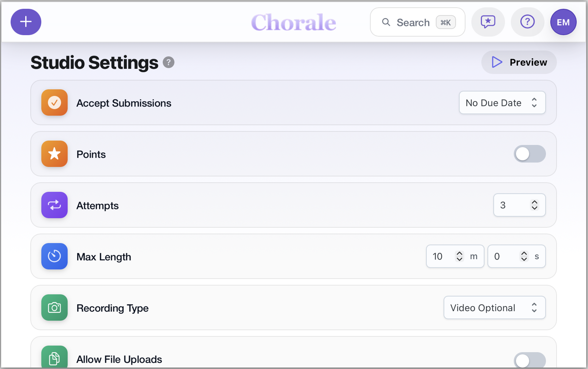Viewport: 588px width, 369px height.
Task: Click the Max Length label
Action: click(104, 257)
